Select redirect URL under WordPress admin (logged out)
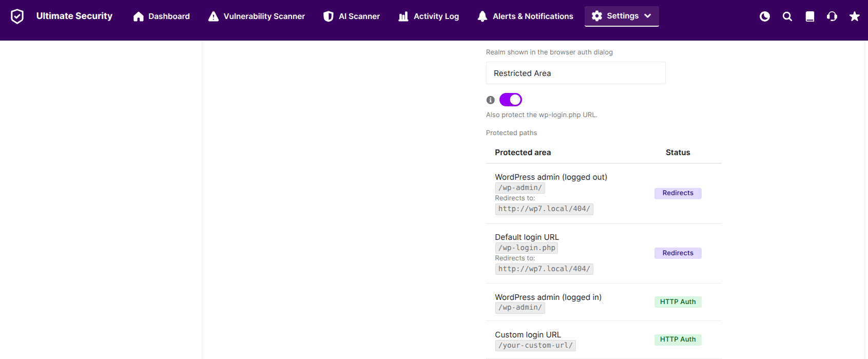The image size is (868, 359). pos(544,209)
